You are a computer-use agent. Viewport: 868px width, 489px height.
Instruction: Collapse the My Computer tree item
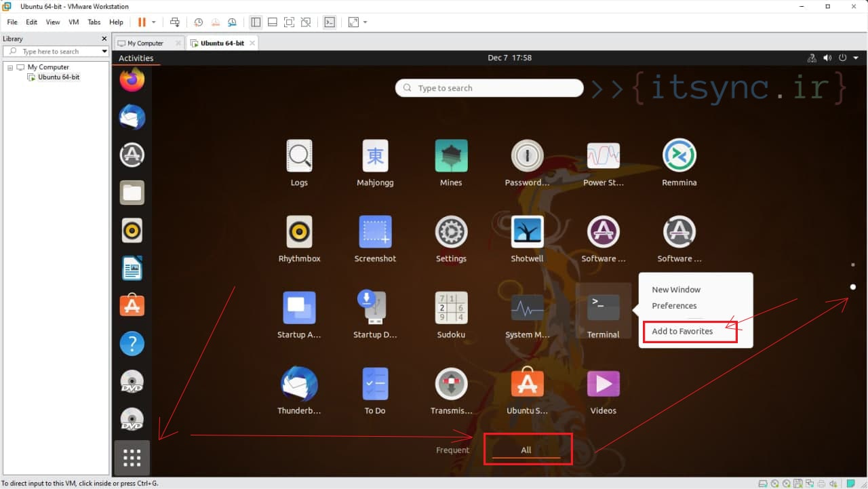[x=9, y=66]
